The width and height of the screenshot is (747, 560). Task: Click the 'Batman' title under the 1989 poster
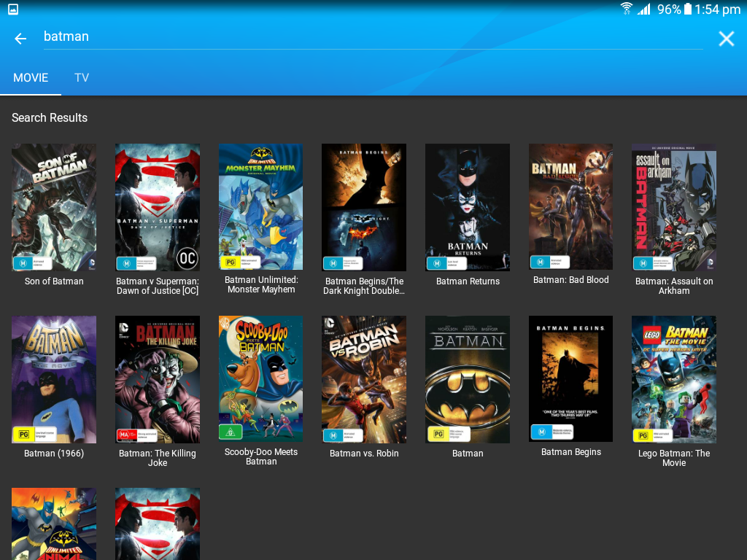pos(468,454)
